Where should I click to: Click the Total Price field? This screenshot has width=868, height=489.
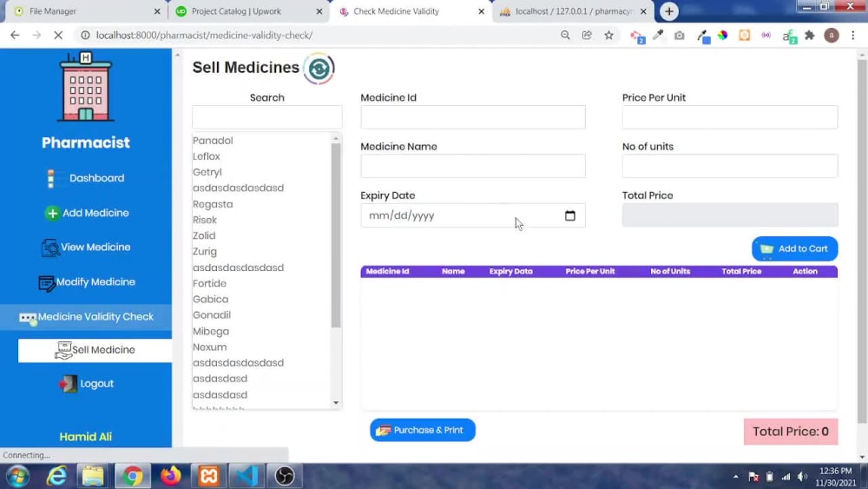tap(730, 215)
